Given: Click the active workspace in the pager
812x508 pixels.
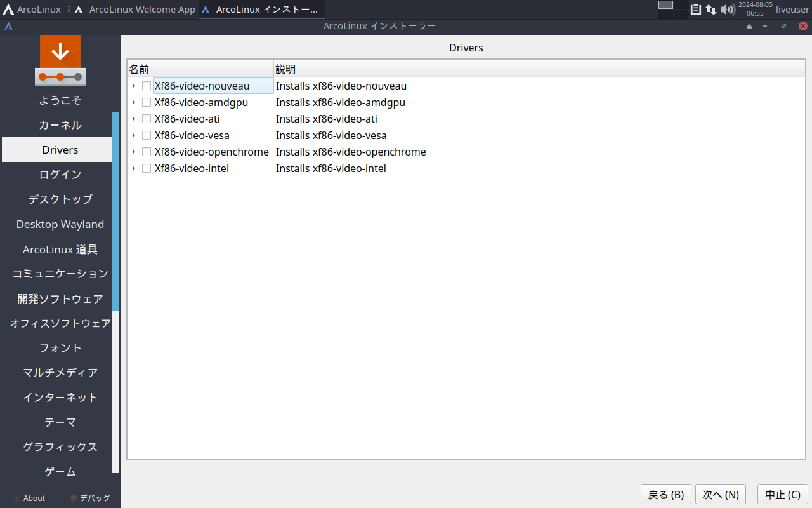Looking at the screenshot, I should click(x=665, y=5).
